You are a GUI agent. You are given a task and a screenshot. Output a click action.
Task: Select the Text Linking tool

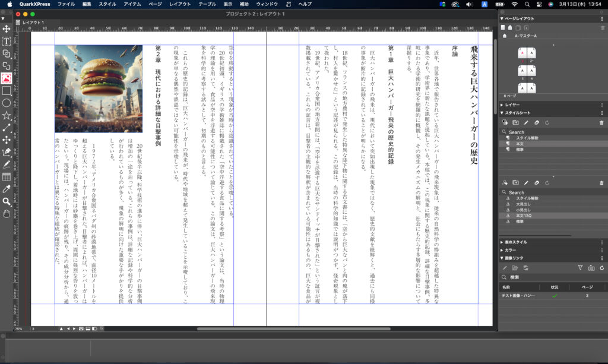click(6, 53)
